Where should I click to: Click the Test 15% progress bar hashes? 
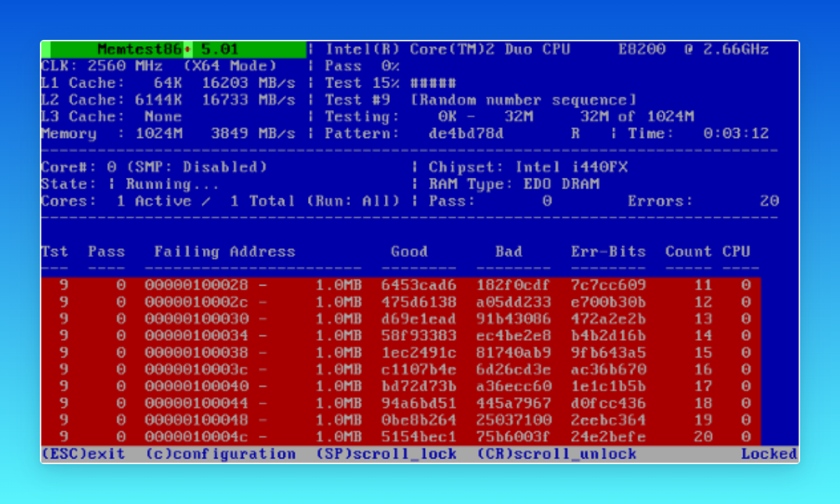point(433,83)
